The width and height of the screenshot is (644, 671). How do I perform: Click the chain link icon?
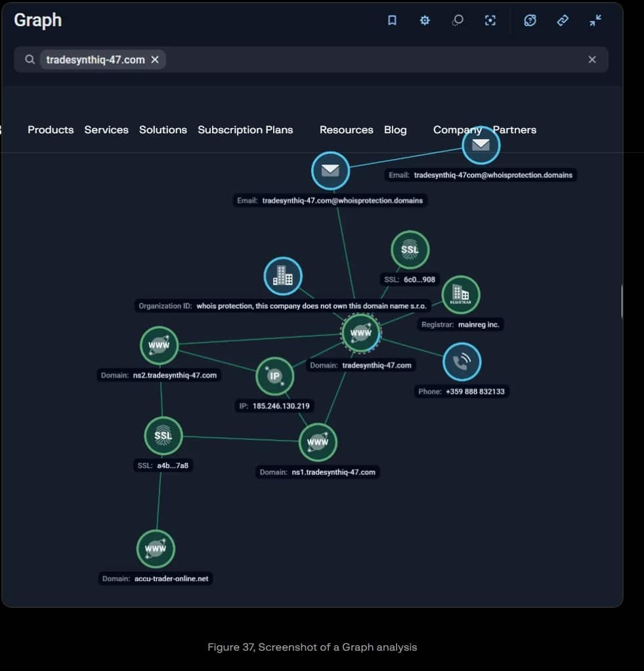click(563, 20)
